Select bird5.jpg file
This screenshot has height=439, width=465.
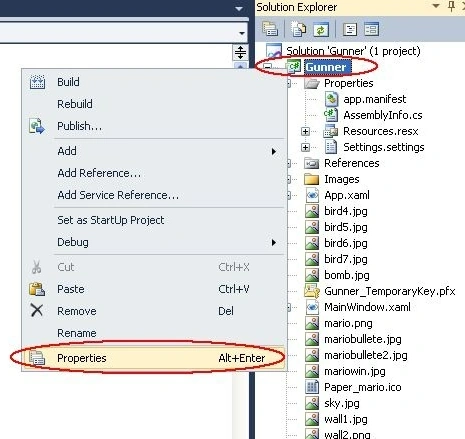point(345,227)
